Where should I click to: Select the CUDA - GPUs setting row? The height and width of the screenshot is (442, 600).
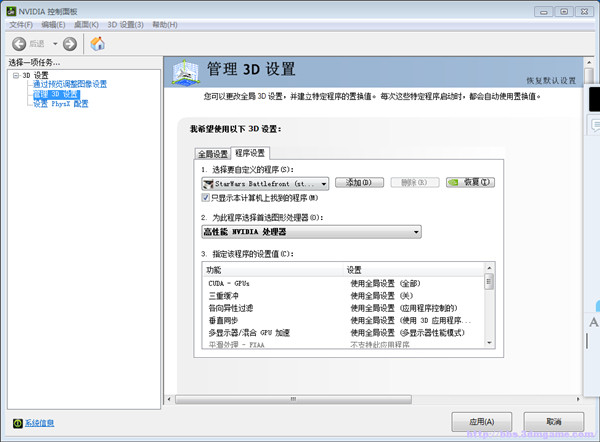(343, 284)
